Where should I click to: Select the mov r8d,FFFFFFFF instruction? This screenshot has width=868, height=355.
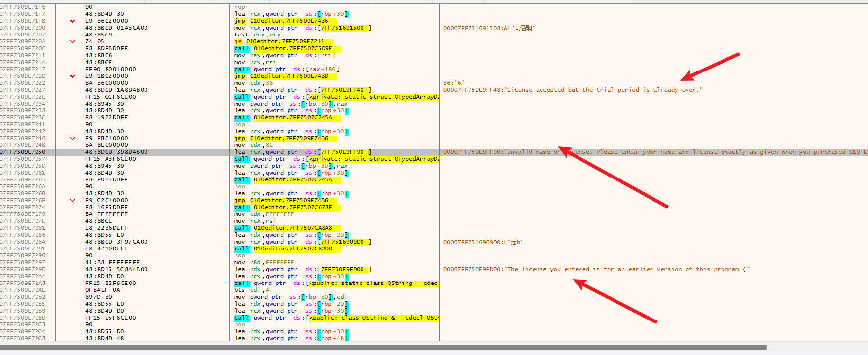tap(264, 263)
